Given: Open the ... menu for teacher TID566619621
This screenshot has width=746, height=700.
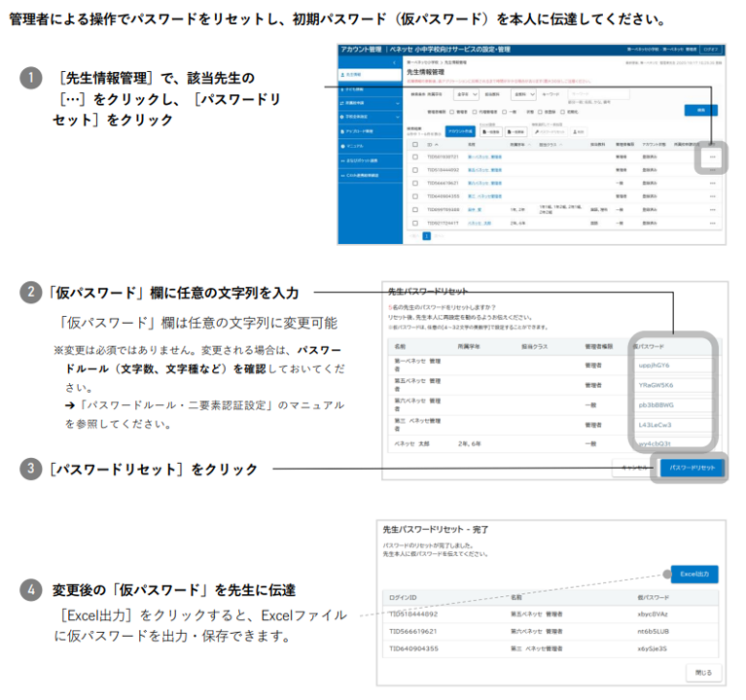Looking at the screenshot, I should point(712,182).
